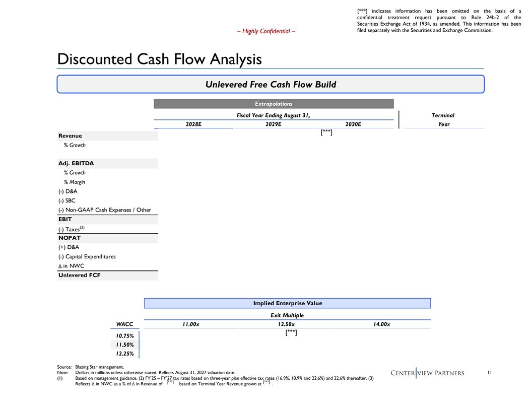Select the confidential treatment notice paragraph
This screenshot has height=411, width=532.
point(439,21)
